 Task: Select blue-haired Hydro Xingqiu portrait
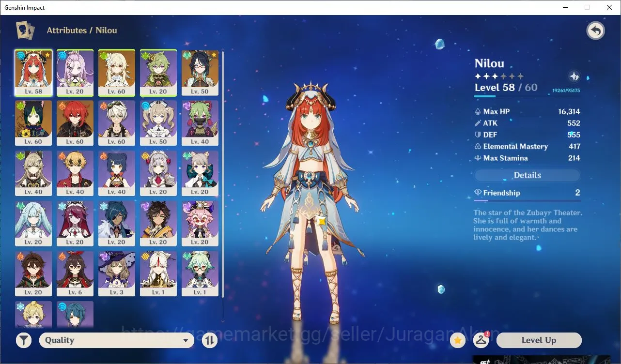pyautogui.click(x=75, y=314)
